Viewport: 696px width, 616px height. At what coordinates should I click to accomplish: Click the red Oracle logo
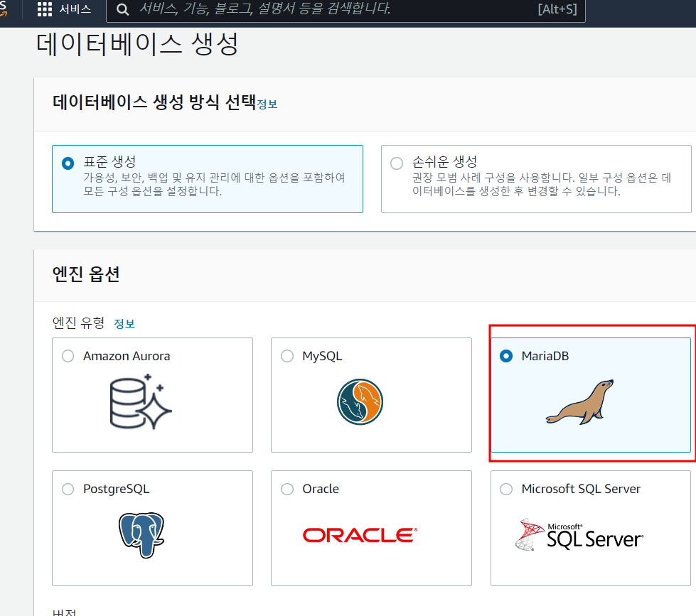pos(360,535)
